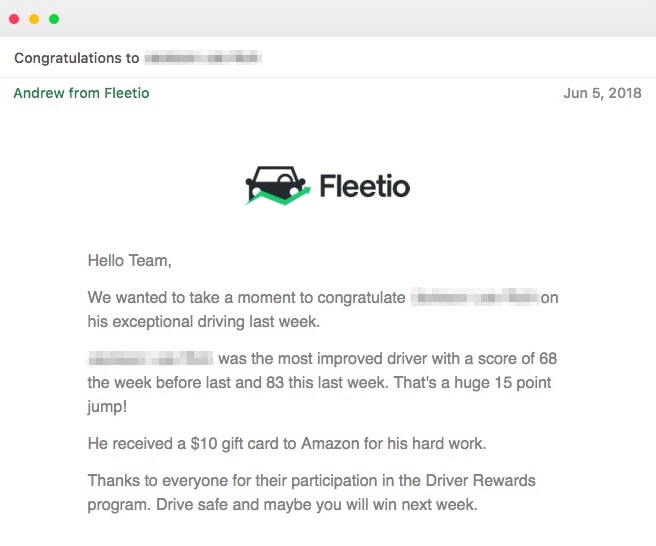This screenshot has width=656, height=546.
Task: Maximize the window using the green button
Action: (x=54, y=18)
